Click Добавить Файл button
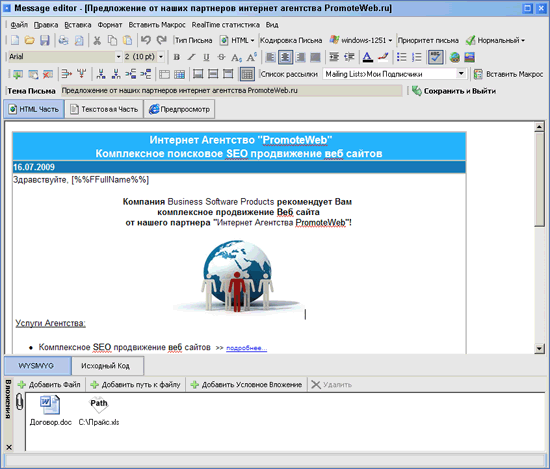Screen dimensions: 550x469 49,385
